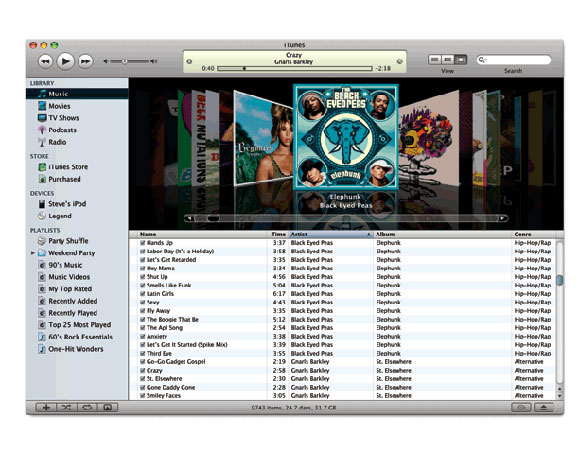Skip to the next track
Viewport: 580px width, 470px height.
tap(85, 61)
